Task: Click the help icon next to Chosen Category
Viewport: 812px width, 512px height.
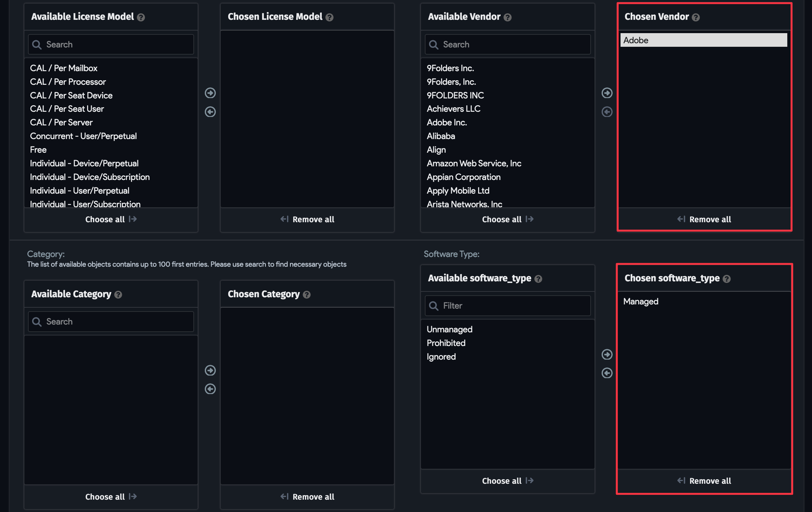Action: coord(307,295)
